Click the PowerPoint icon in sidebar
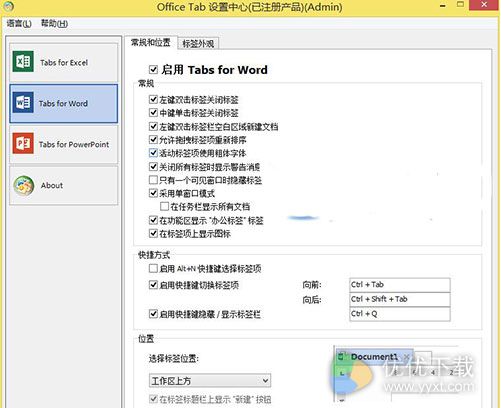 (23, 144)
